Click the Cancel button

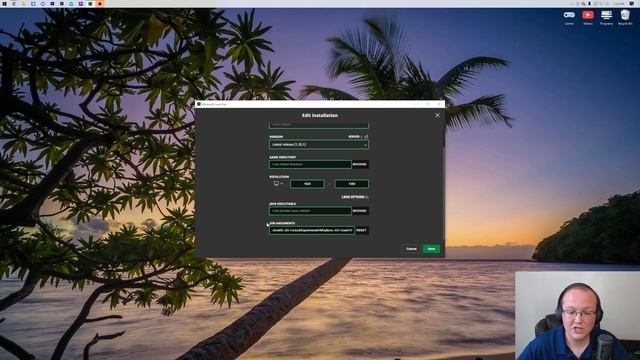coord(411,249)
